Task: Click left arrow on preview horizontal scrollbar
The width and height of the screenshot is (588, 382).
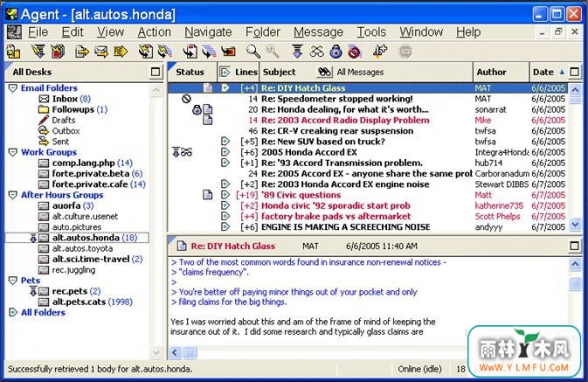Action: point(175,352)
